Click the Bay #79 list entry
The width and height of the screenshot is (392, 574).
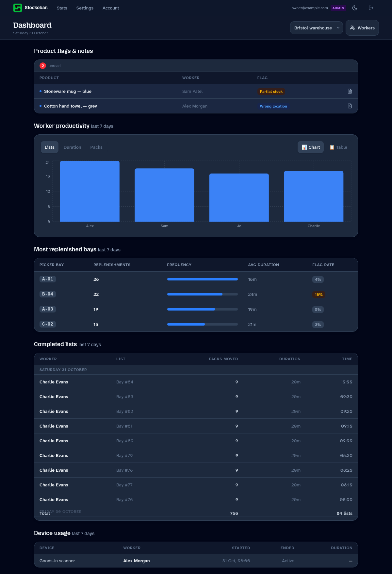tap(124, 455)
